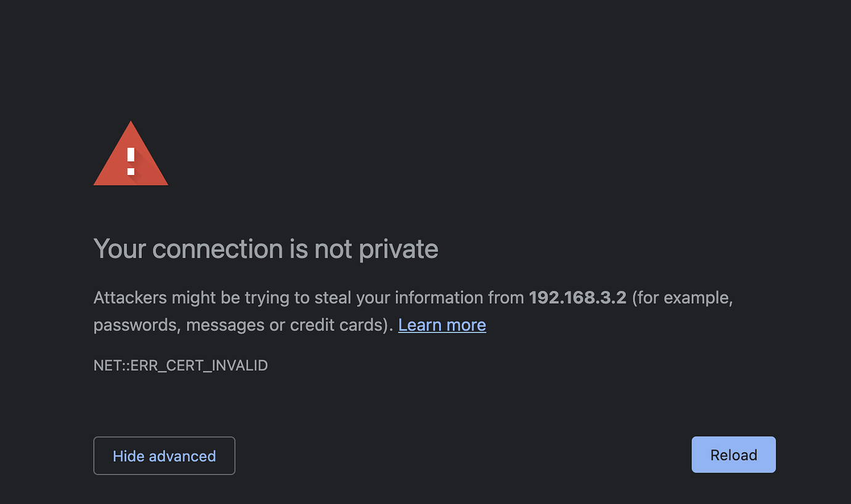Image resolution: width=851 pixels, height=504 pixels.
Task: Click the word "connection" in the heading
Action: (x=217, y=250)
